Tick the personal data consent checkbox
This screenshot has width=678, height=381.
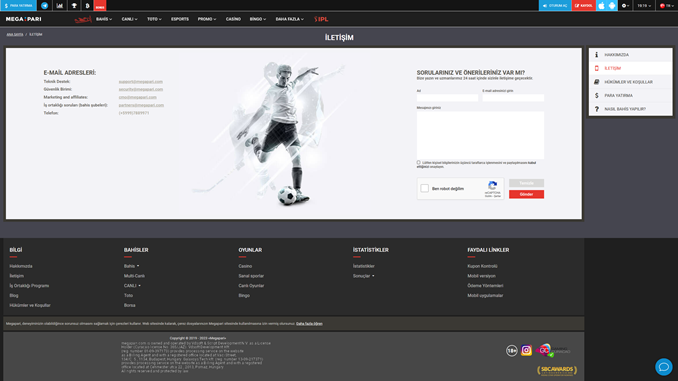click(419, 163)
